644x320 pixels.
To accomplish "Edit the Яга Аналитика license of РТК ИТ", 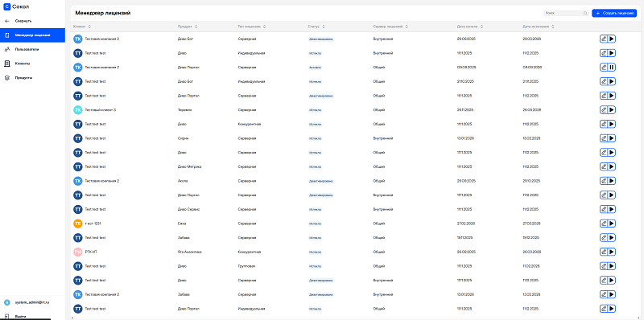I will tap(603, 252).
